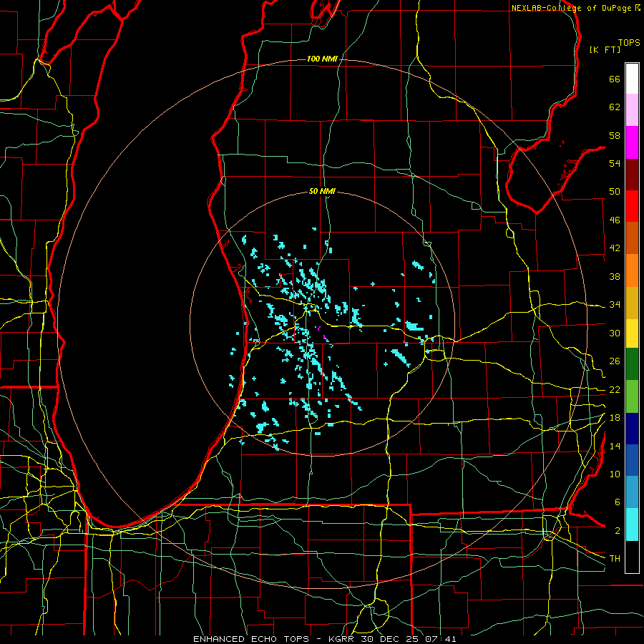Click the 50 NMI range ring label
Viewport: 644px width, 644px height.
click(322, 191)
